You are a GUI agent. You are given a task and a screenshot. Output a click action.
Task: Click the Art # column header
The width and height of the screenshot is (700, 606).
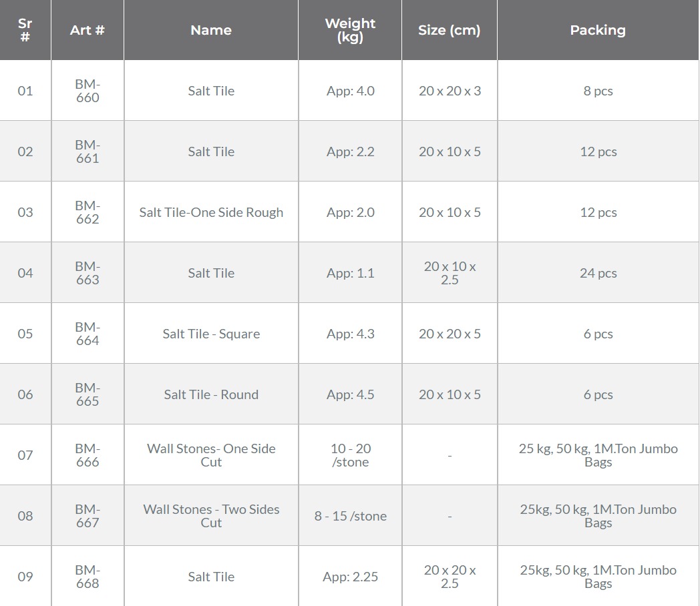point(87,30)
